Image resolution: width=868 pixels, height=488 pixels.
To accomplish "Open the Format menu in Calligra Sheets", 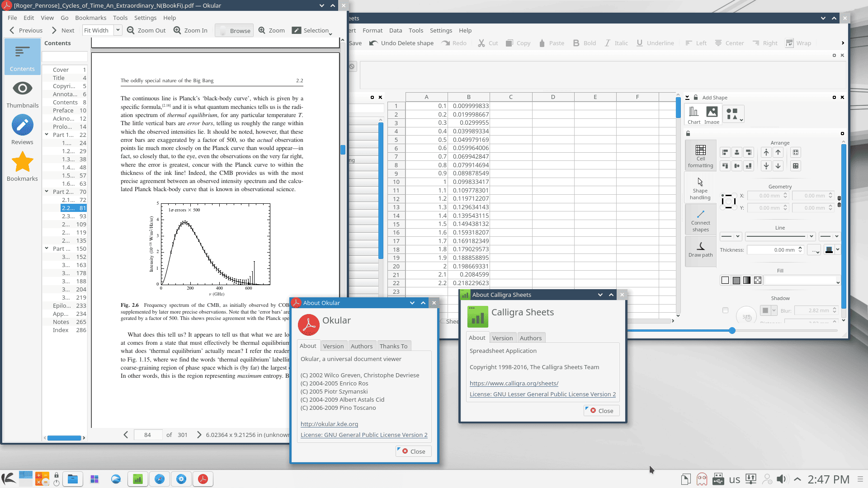I will [373, 30].
